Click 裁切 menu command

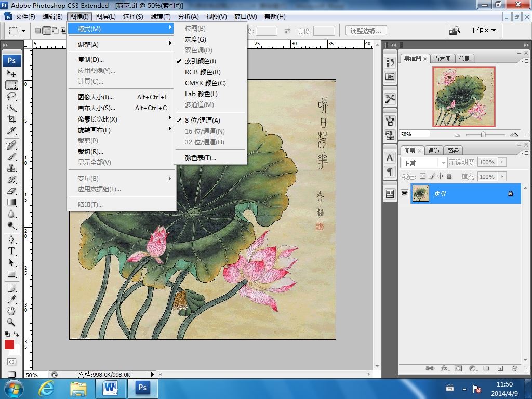click(122, 152)
